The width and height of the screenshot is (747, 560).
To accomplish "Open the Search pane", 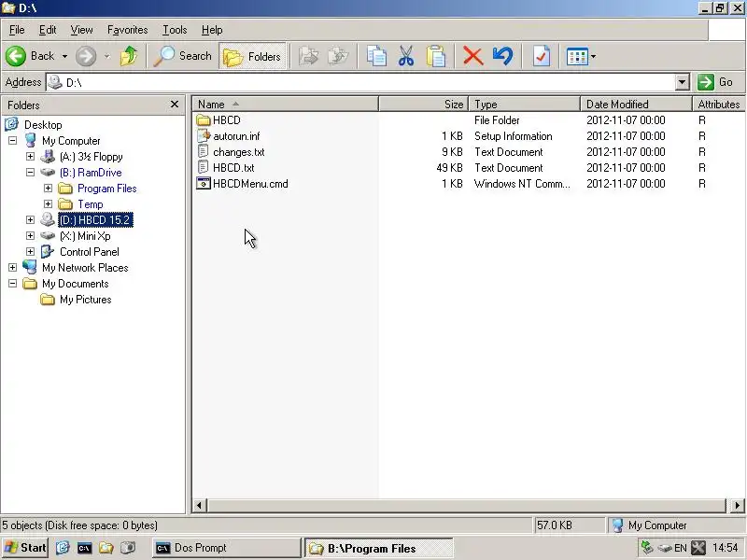I will pyautogui.click(x=183, y=56).
